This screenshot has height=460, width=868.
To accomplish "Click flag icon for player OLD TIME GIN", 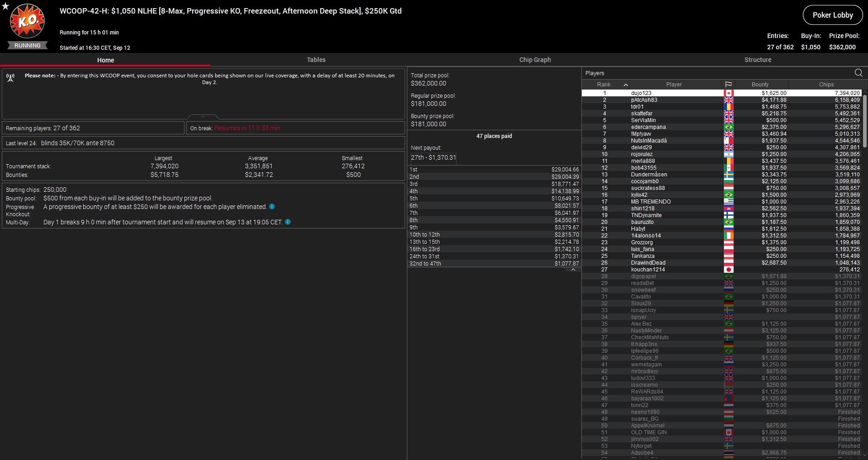I will coord(728,432).
